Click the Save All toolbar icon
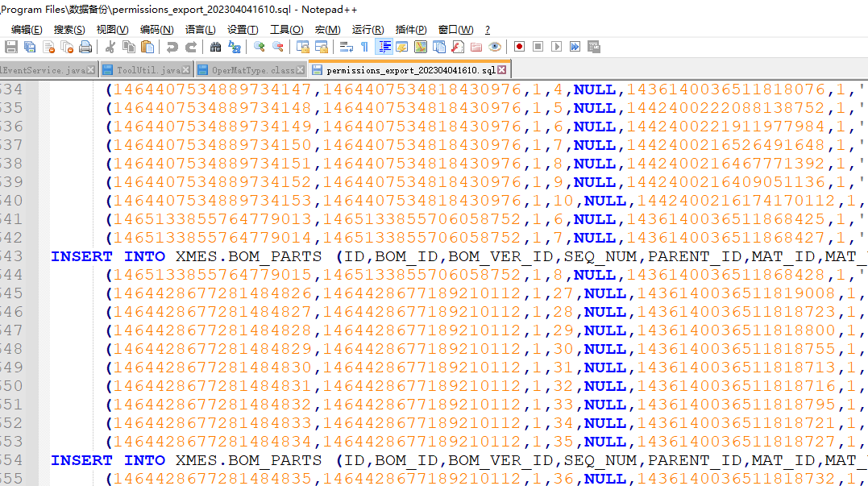868x486 pixels. point(30,47)
